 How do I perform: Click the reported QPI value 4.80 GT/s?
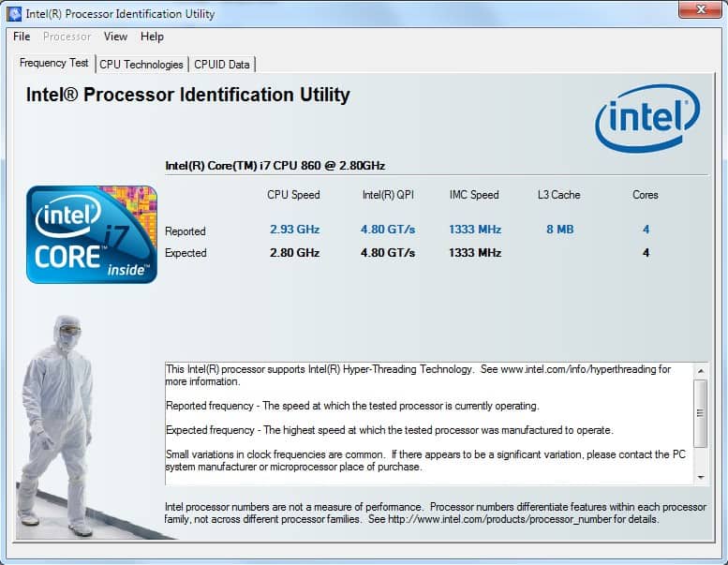coord(388,230)
